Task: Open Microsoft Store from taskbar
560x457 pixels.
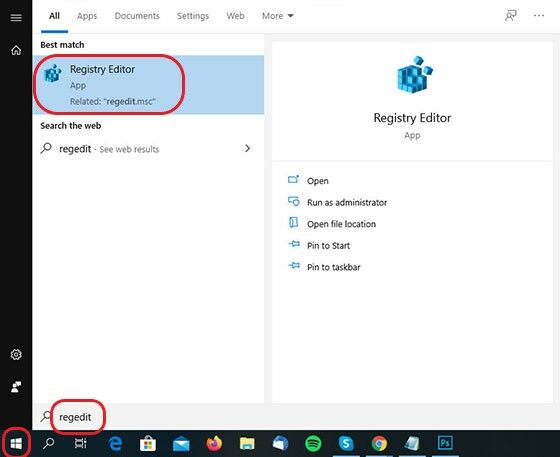Action: click(148, 444)
